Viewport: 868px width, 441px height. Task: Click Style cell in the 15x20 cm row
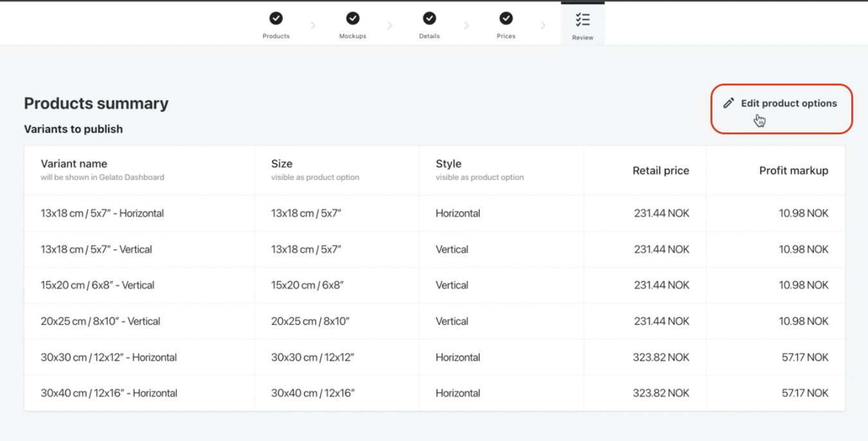pyautogui.click(x=452, y=285)
